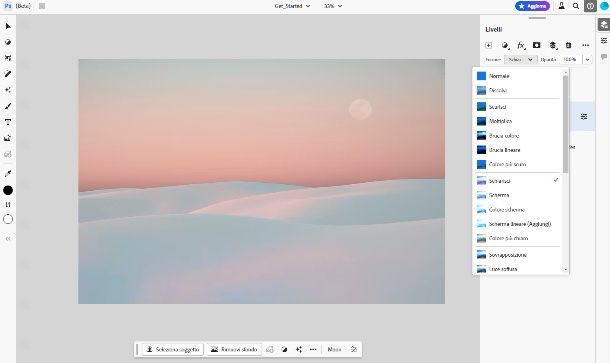610x363 pixels.
Task: Click the square icon beside (Beta)
Action: pyautogui.click(x=42, y=6)
